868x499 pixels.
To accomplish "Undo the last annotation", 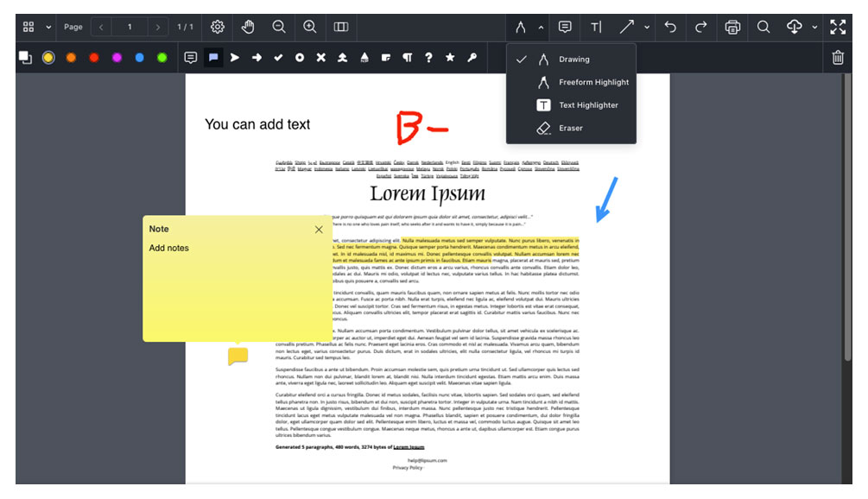I will pyautogui.click(x=670, y=27).
